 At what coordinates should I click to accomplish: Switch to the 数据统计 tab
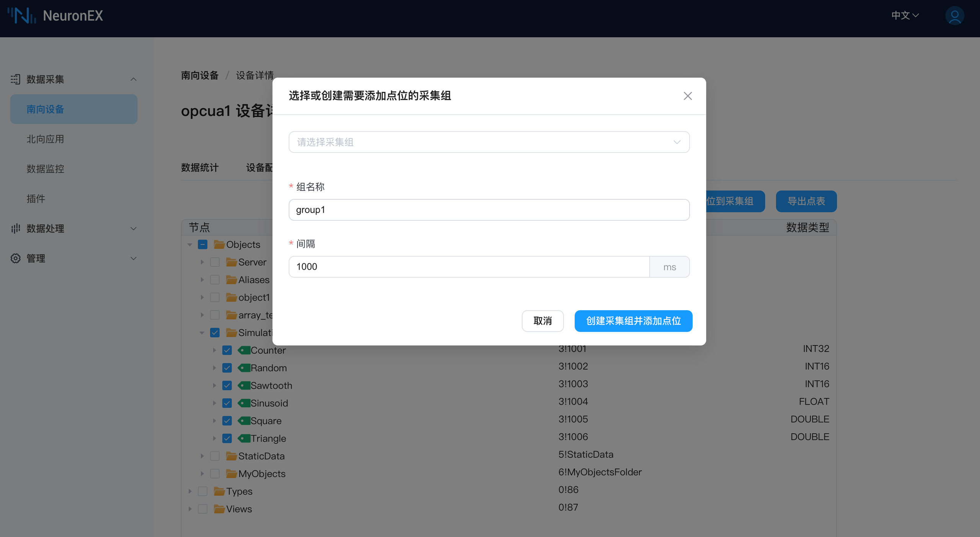click(200, 167)
